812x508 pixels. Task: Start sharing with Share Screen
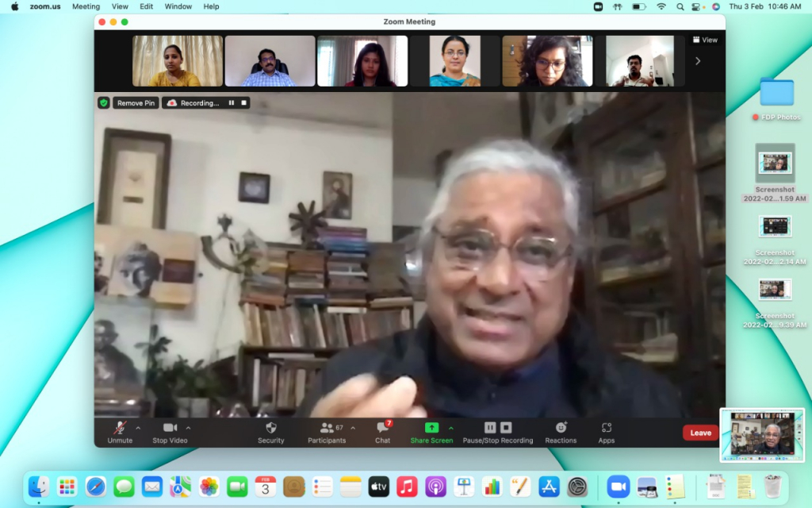coord(431,432)
